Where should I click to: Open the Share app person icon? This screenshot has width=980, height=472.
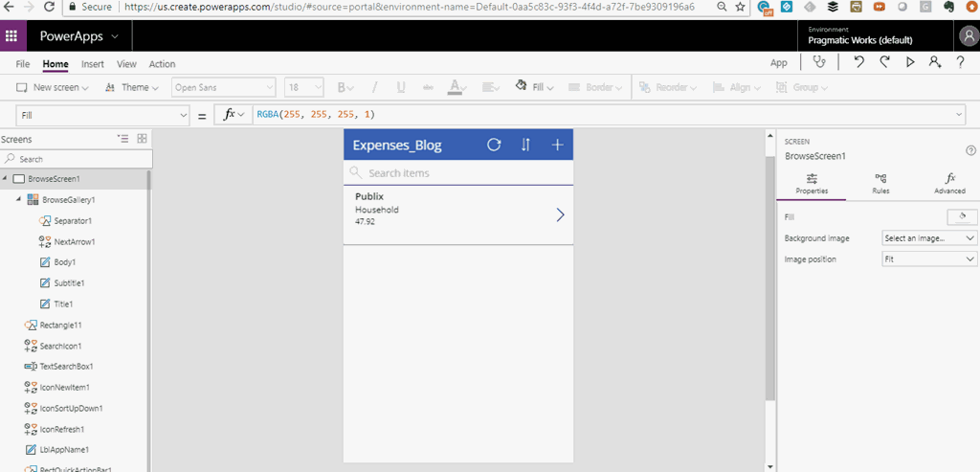935,63
